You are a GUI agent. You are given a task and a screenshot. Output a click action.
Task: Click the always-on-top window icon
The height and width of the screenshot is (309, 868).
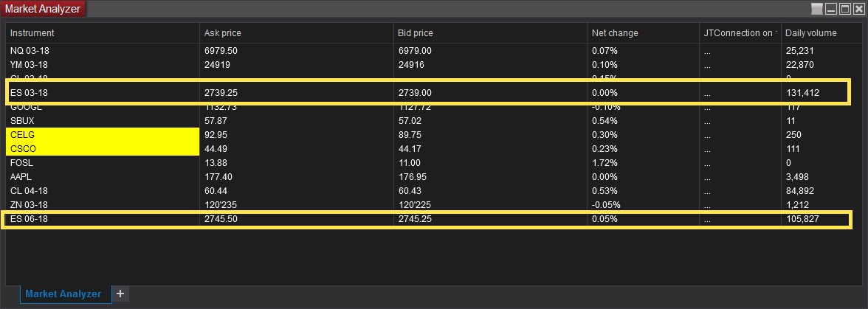(816, 9)
